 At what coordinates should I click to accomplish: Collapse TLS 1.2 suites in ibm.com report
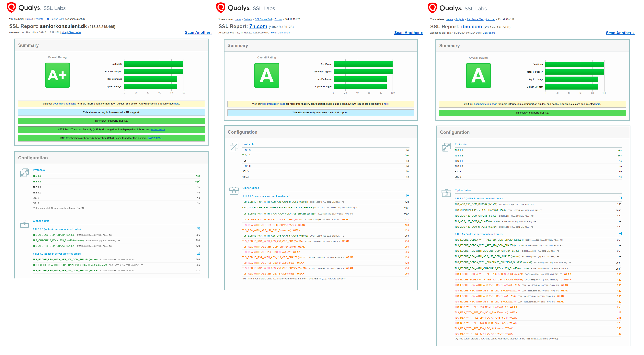coord(620,234)
